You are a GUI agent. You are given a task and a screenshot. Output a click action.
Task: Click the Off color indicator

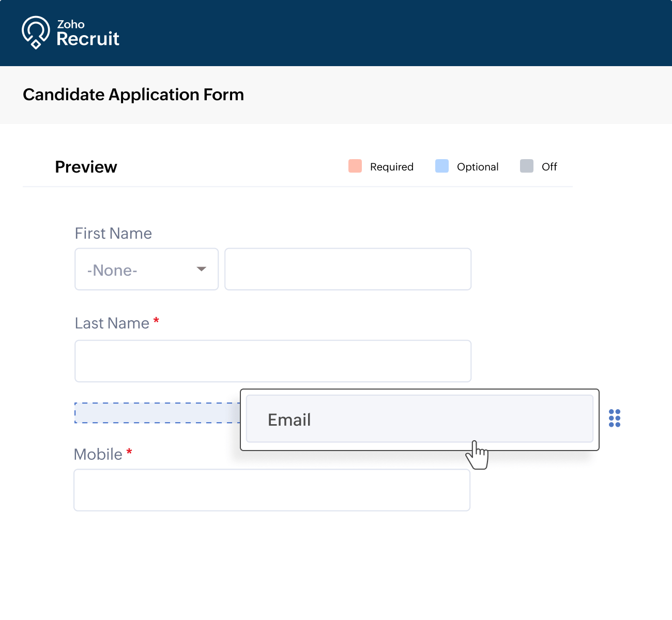pos(526,166)
